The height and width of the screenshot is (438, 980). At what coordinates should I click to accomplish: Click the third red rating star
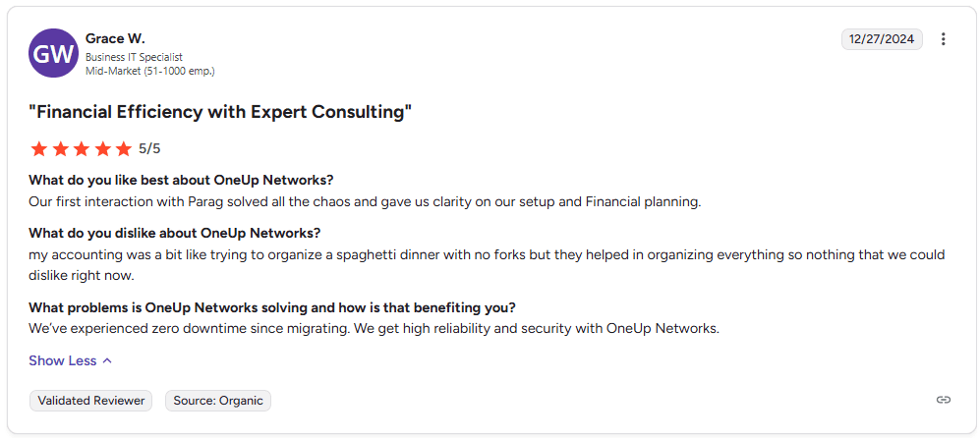click(82, 149)
